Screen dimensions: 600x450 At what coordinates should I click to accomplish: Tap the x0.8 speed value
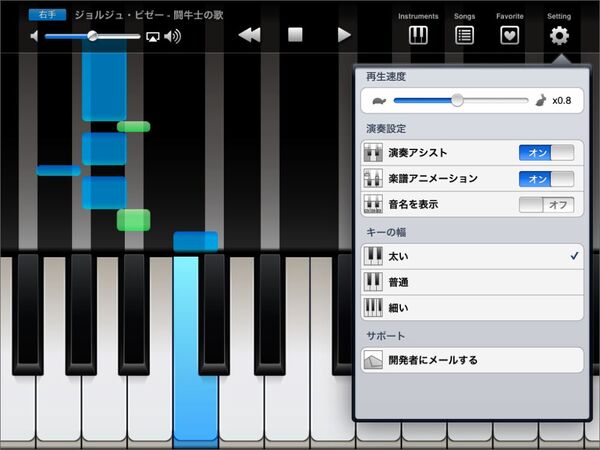coord(561,101)
